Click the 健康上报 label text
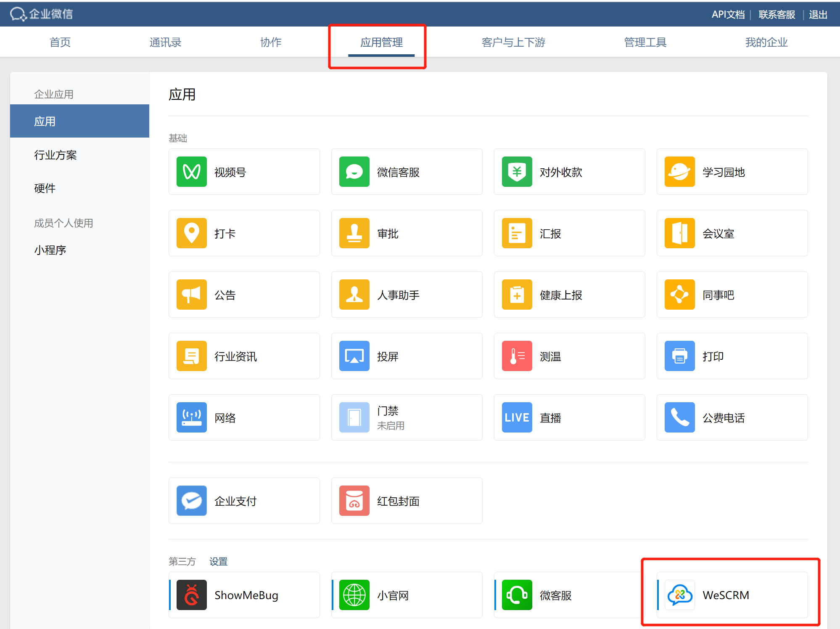840x629 pixels. pyautogui.click(x=561, y=295)
